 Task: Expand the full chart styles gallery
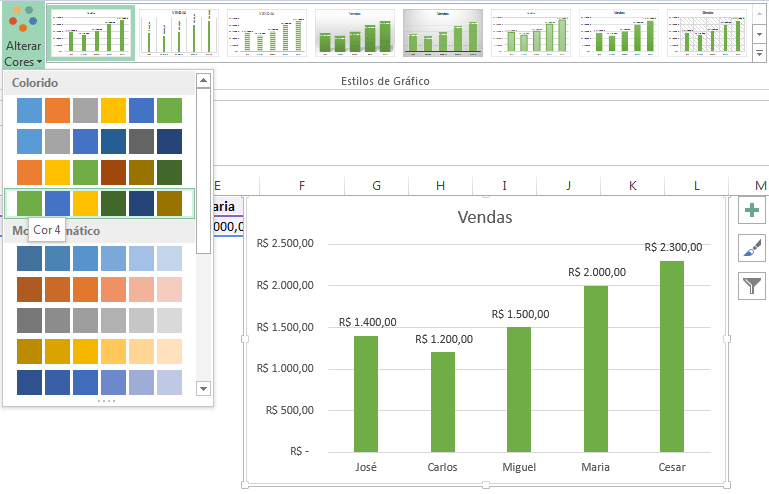pos(757,50)
